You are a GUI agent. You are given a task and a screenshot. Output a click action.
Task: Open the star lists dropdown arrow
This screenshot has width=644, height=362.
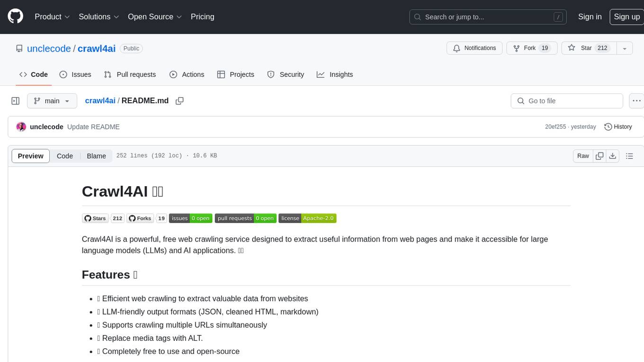click(x=625, y=48)
